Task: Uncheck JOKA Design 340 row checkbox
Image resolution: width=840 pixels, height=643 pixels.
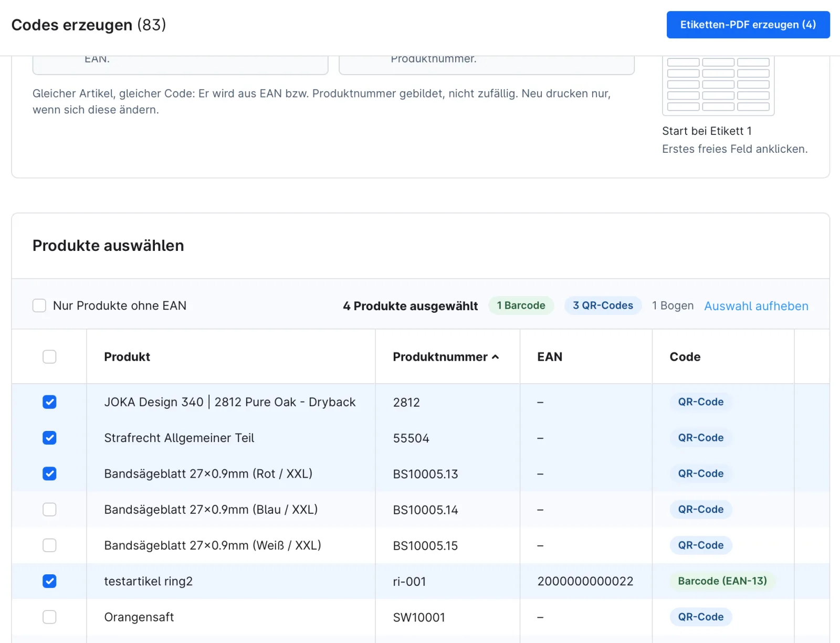Action: click(x=49, y=402)
